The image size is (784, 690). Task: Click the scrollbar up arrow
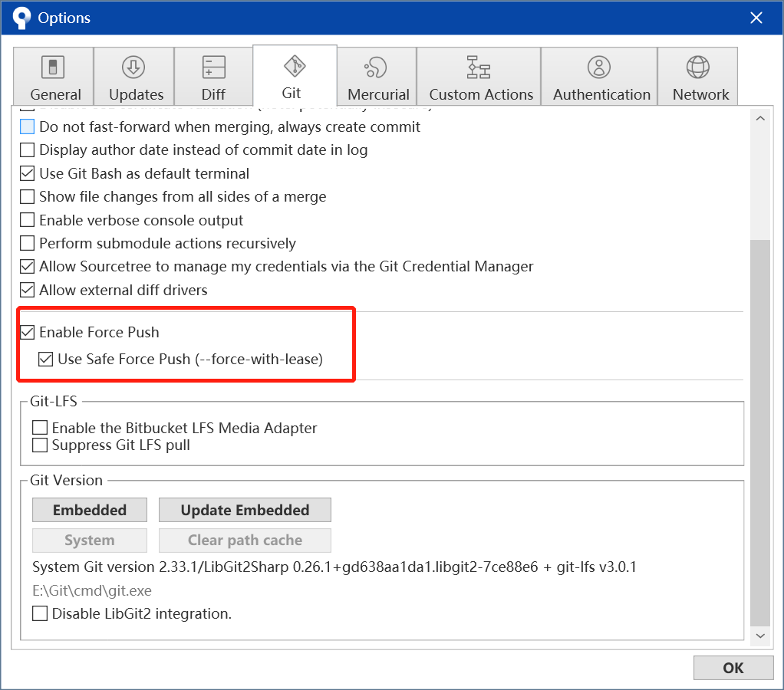coord(760,119)
